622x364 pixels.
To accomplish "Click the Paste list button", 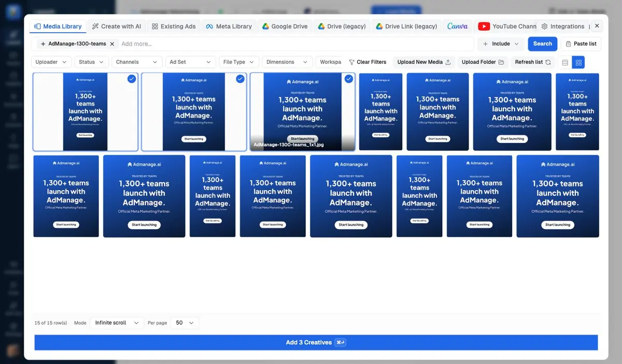I will click(x=581, y=44).
